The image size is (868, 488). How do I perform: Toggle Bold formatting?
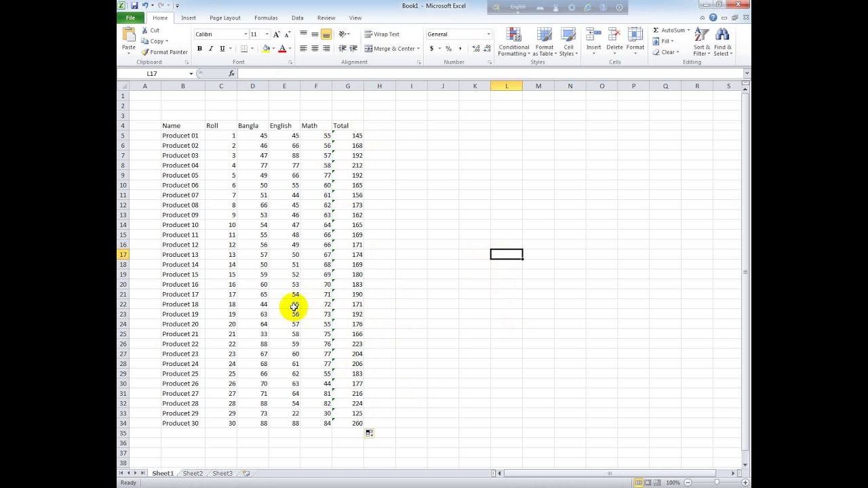point(199,49)
